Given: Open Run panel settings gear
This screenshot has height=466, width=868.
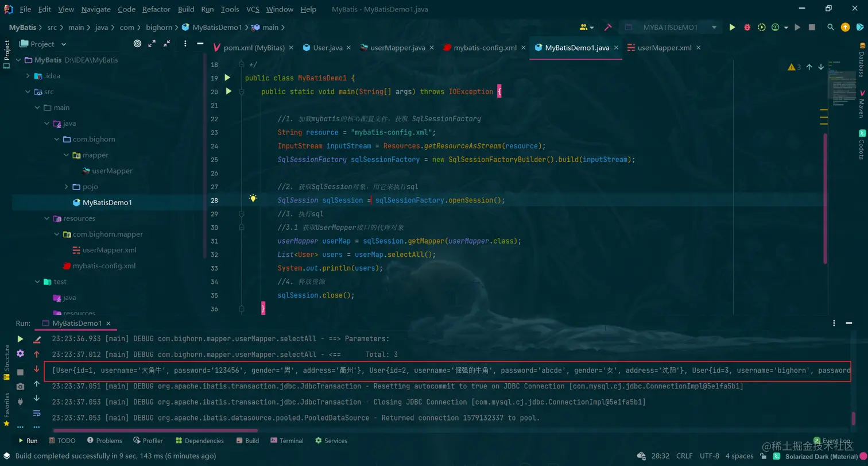Looking at the screenshot, I should [x=20, y=353].
